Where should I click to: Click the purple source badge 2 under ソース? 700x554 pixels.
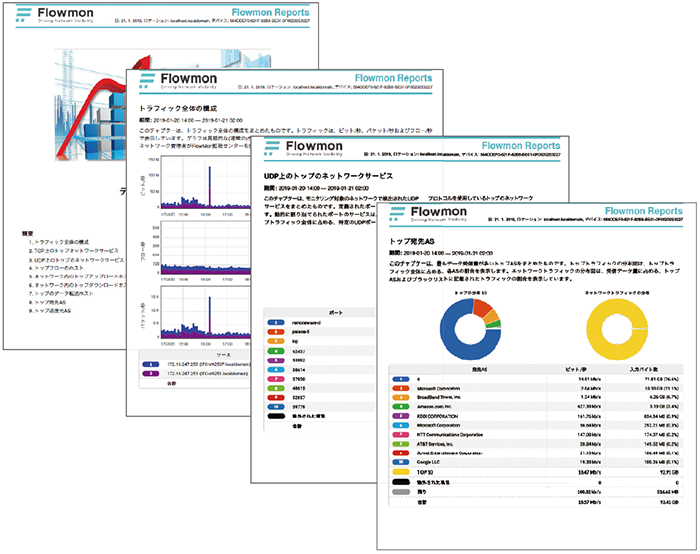(x=150, y=373)
